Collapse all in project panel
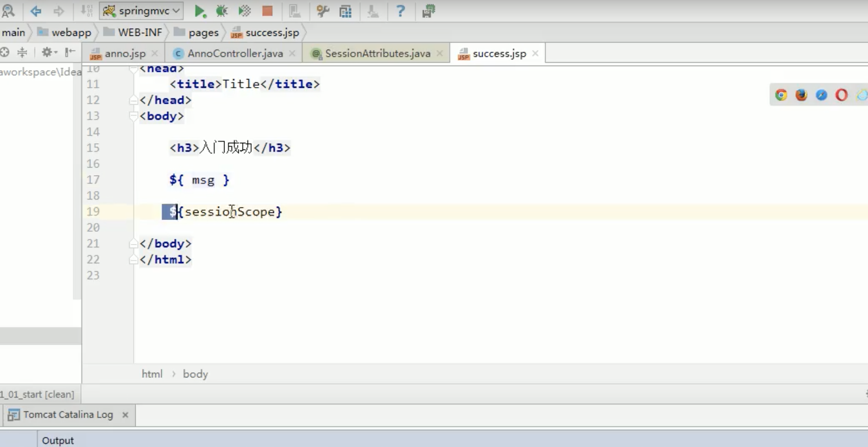The height and width of the screenshot is (447, 868). 22,52
